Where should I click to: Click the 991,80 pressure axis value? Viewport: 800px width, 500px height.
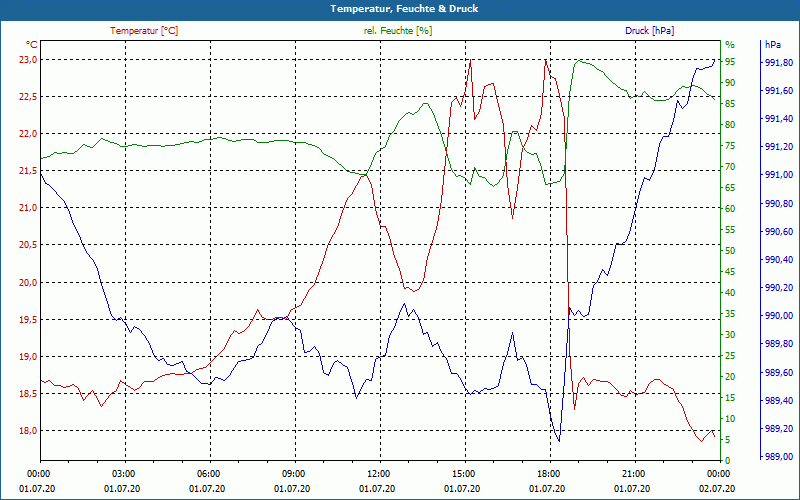[x=779, y=63]
